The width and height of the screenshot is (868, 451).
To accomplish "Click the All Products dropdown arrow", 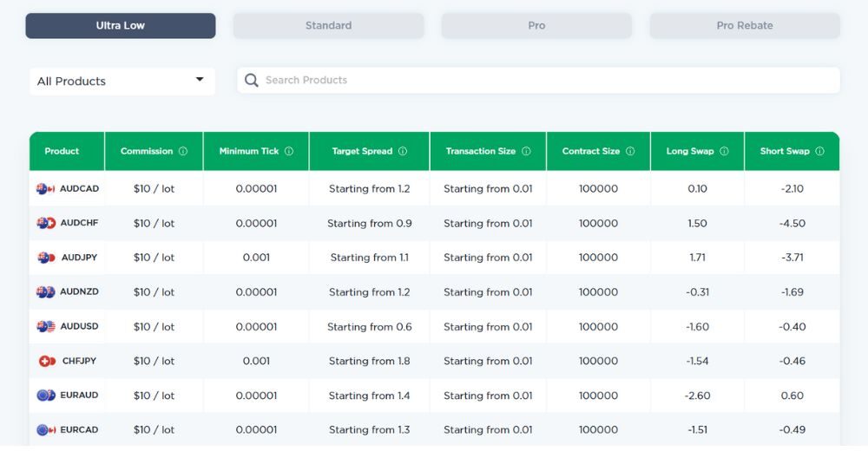I will (200, 80).
